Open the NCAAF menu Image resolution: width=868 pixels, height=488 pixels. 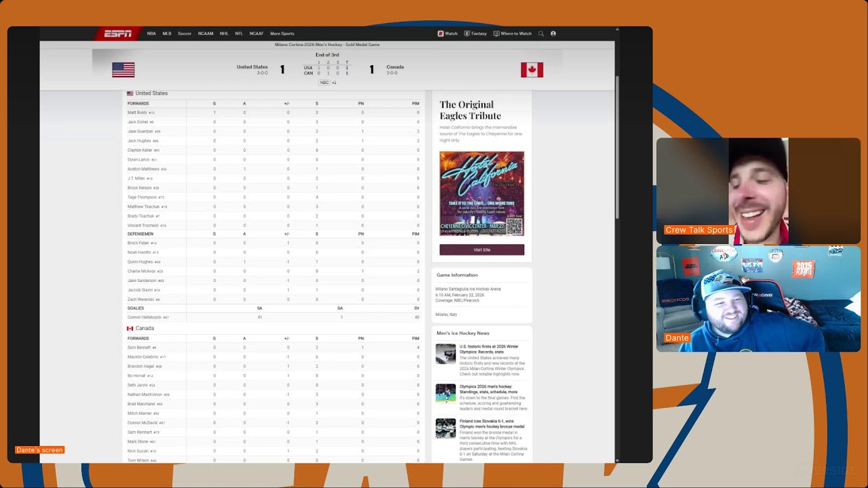[256, 33]
